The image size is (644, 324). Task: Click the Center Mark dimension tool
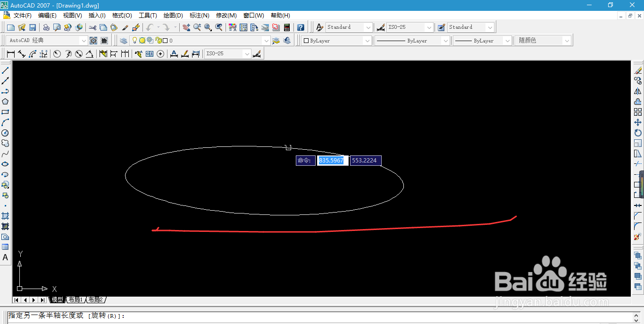tap(160, 54)
